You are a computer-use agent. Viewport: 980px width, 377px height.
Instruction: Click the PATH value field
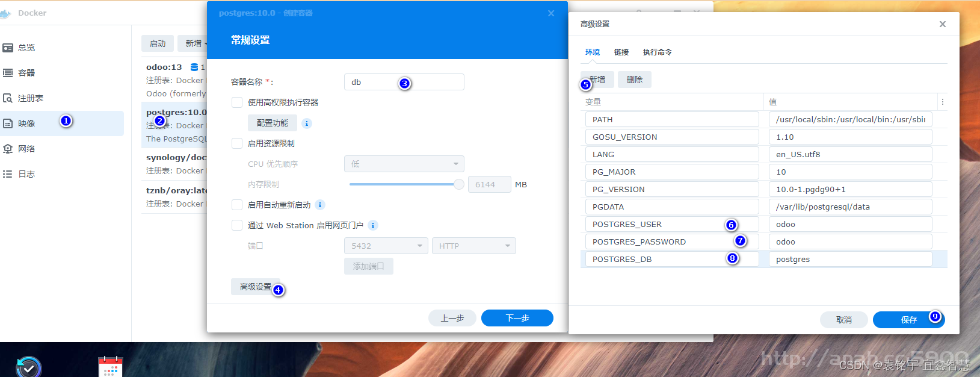[x=851, y=119]
